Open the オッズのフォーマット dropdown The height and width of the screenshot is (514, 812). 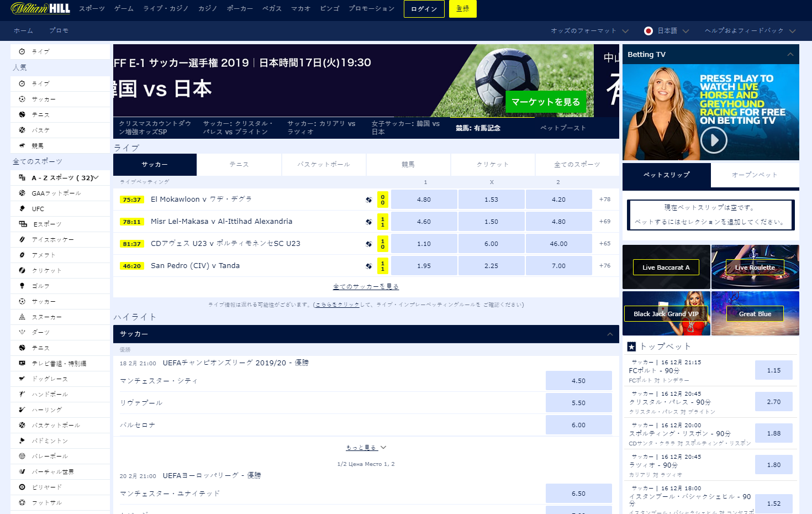click(x=589, y=31)
